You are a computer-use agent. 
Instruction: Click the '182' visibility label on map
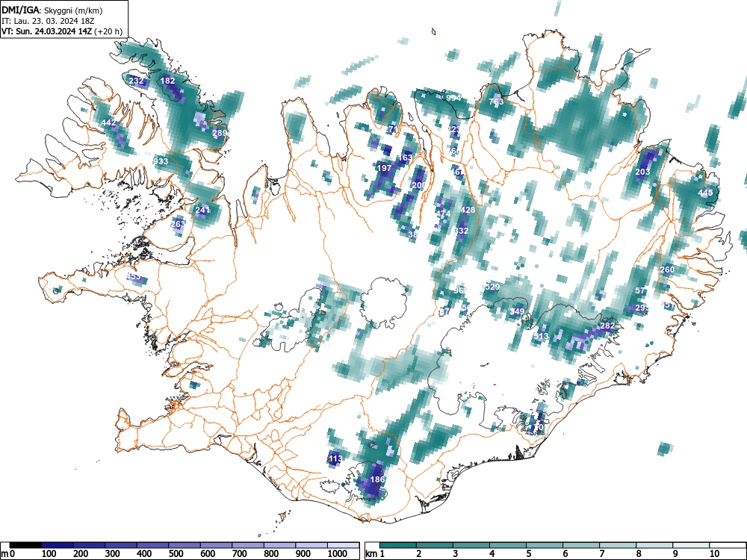point(167,81)
